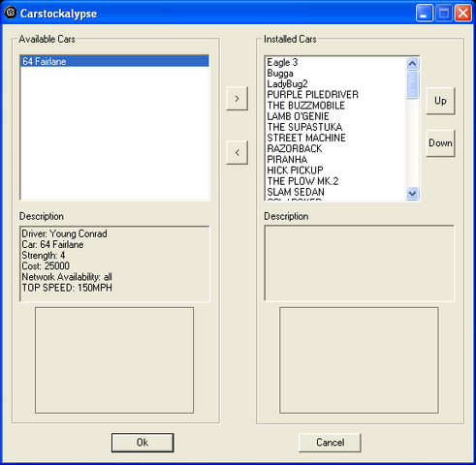This screenshot has height=465, width=476.
Task: Close the Carstockalypse window
Action: (462, 14)
